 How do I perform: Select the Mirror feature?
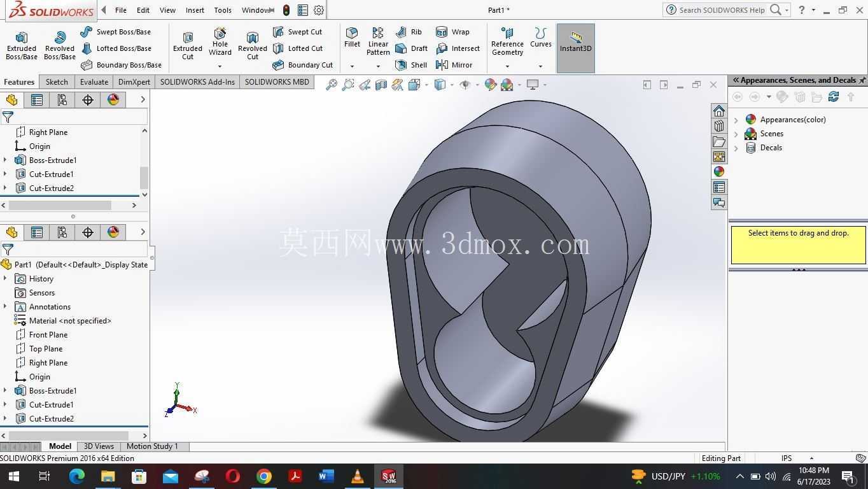click(454, 65)
